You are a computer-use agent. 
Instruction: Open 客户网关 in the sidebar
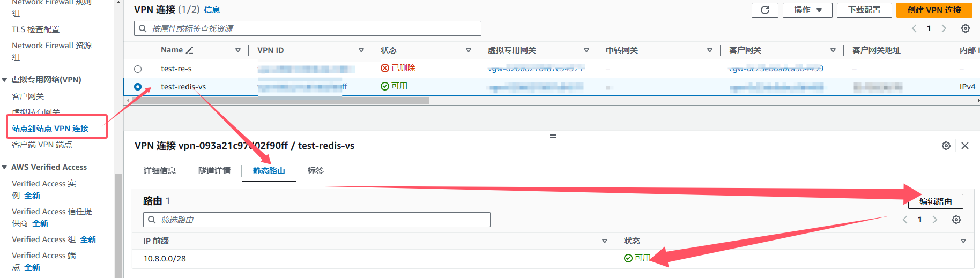coord(28,96)
